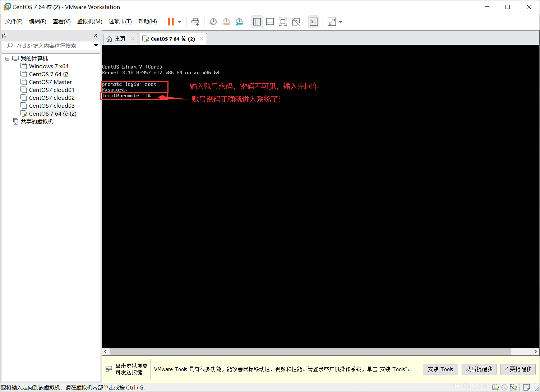Image resolution: width=540 pixels, height=392 pixels.
Task: Click the 以后提醒我 button
Action: pyautogui.click(x=479, y=369)
